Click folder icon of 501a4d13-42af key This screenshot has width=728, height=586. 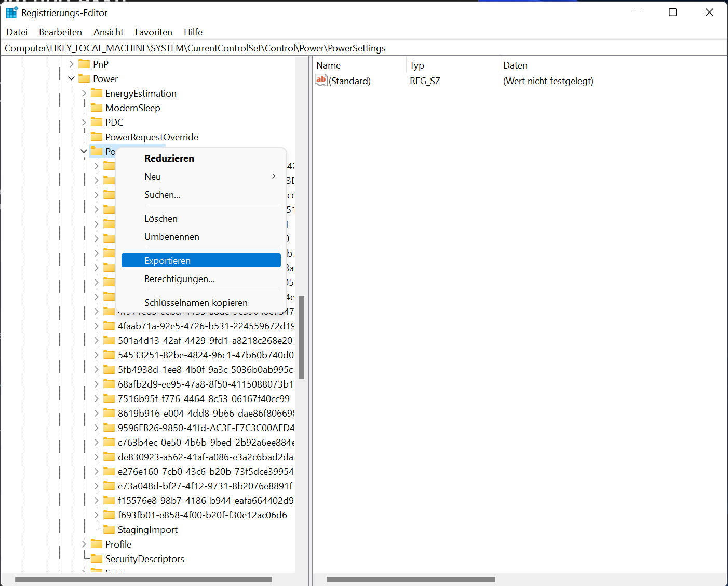click(x=109, y=340)
